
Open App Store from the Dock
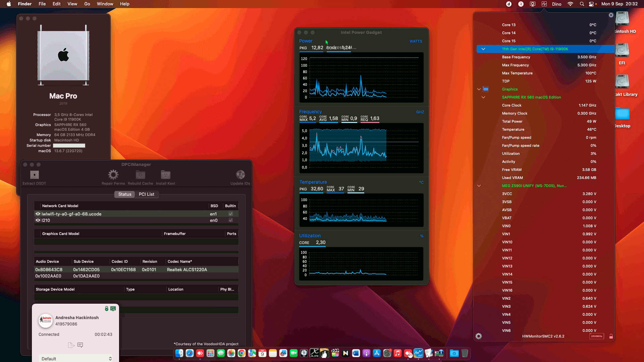pyautogui.click(x=377, y=353)
